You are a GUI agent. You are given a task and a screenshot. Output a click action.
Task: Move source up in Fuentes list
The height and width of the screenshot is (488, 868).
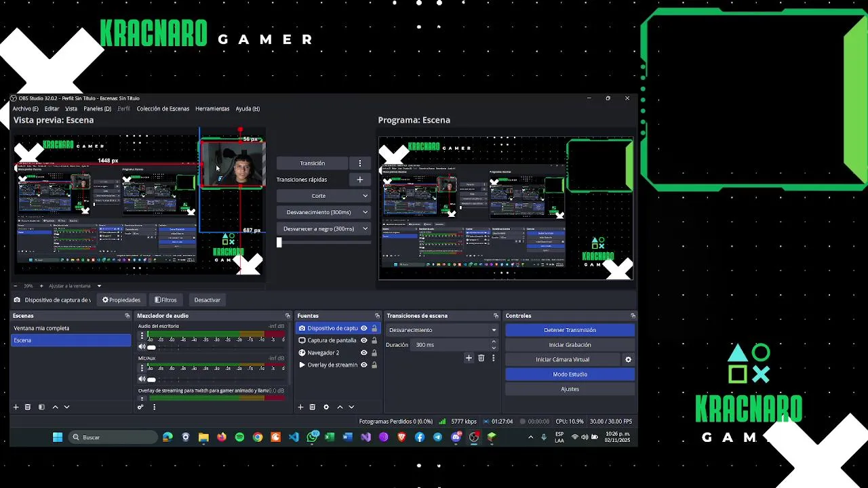340,407
